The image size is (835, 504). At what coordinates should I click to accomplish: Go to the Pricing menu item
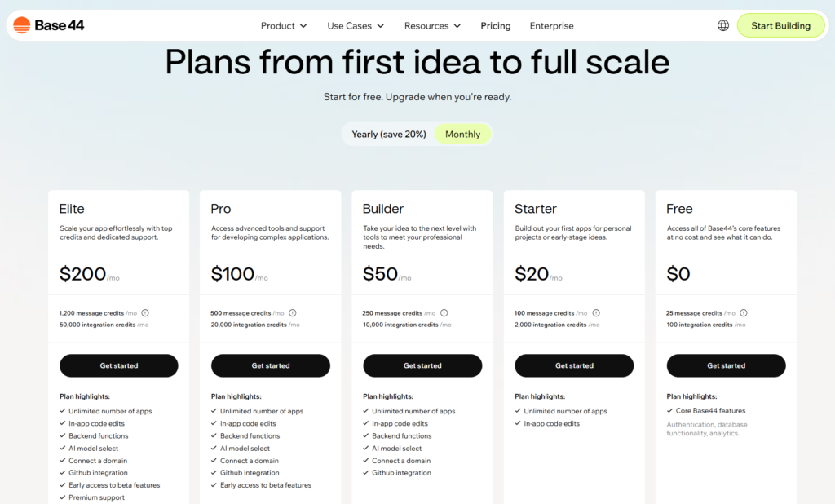click(x=495, y=25)
